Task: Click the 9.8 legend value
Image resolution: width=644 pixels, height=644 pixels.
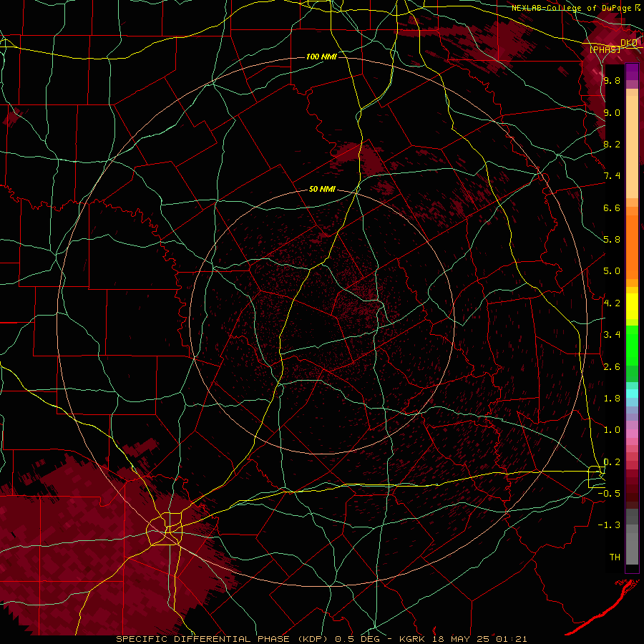Action: (x=612, y=81)
